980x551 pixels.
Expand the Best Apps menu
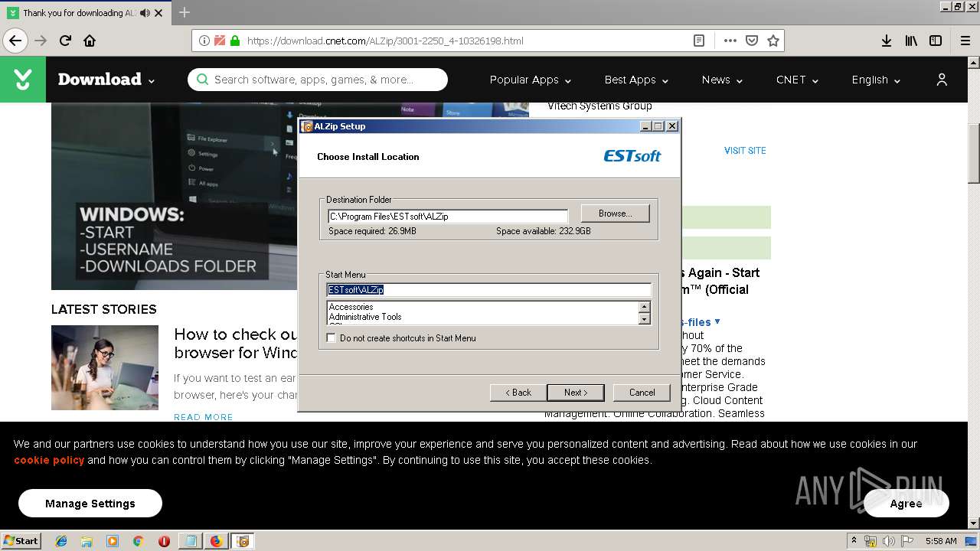636,80
